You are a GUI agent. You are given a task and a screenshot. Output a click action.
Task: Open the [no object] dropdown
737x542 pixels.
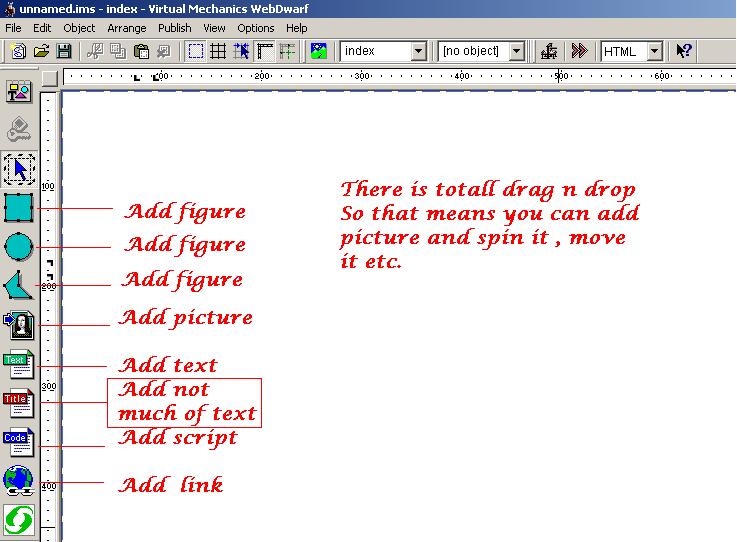[x=516, y=51]
